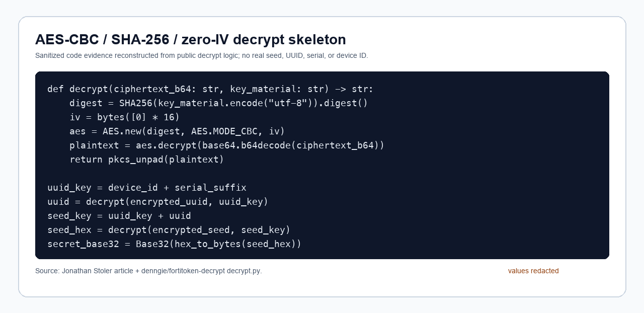Screen dimensions: 644x313
Task: Click the iv = bytes([0] * 16) line
Action: pyautogui.click(x=125, y=117)
